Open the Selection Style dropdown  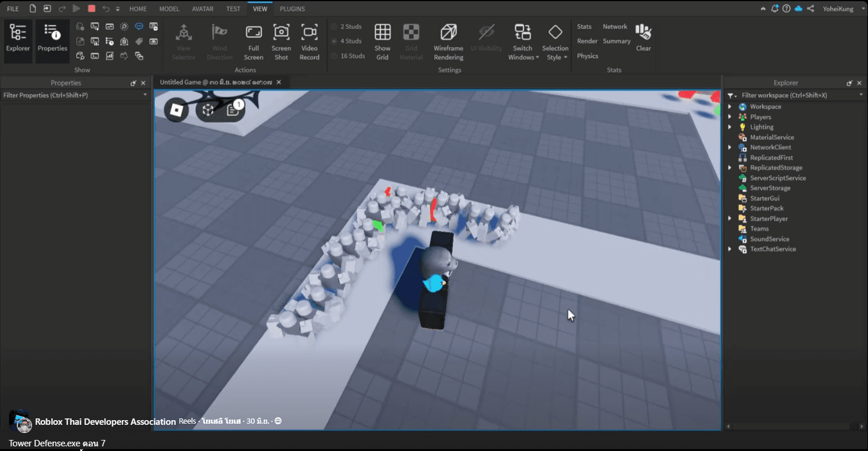[x=555, y=42]
